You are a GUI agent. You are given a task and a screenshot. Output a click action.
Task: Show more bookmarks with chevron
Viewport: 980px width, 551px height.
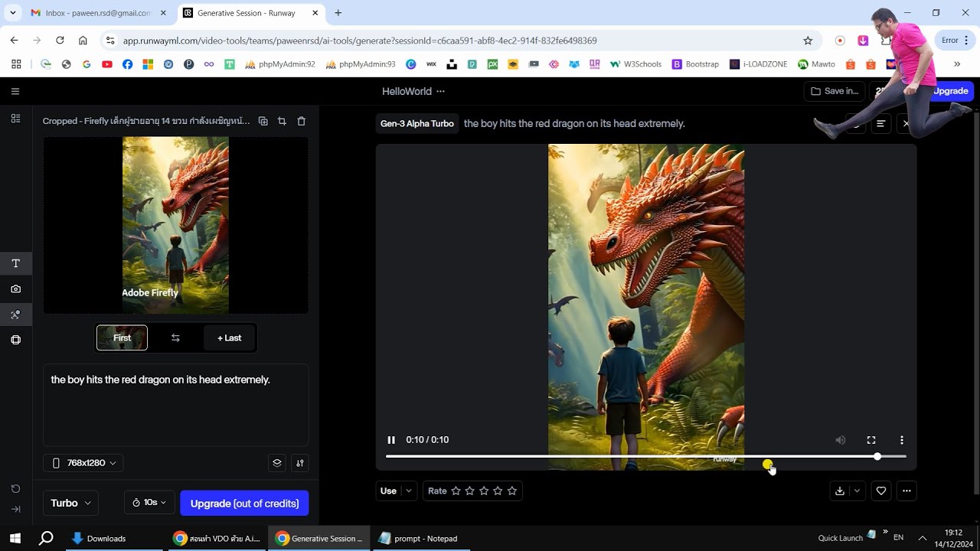coord(957,64)
